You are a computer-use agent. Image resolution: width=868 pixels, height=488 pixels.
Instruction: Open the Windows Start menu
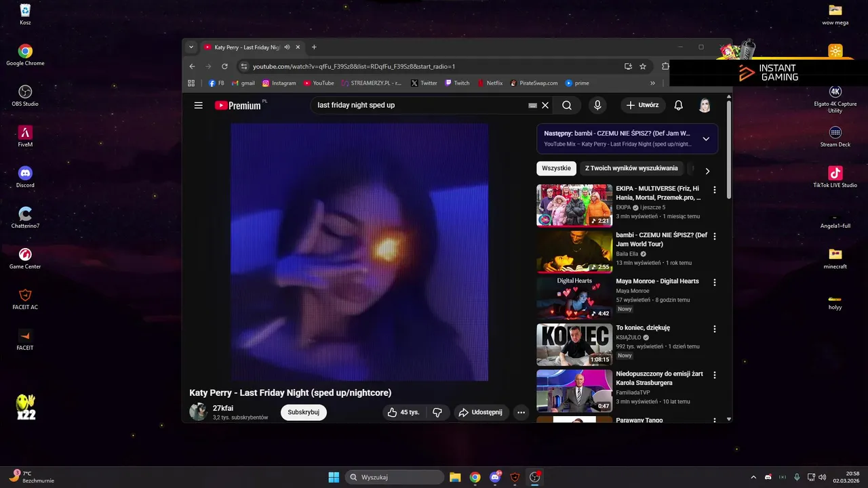point(334,477)
